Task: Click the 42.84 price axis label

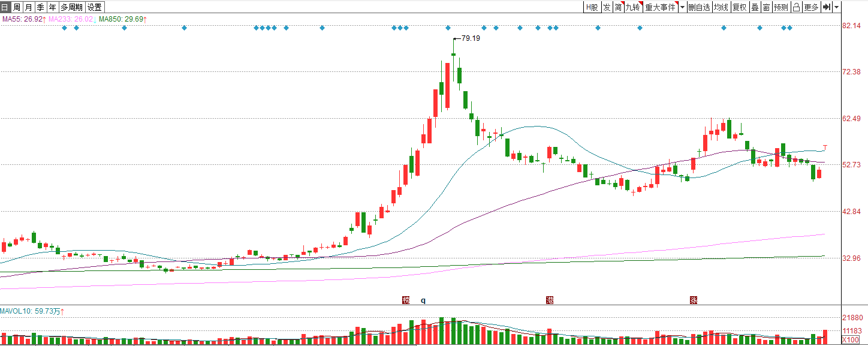Action: (851, 212)
